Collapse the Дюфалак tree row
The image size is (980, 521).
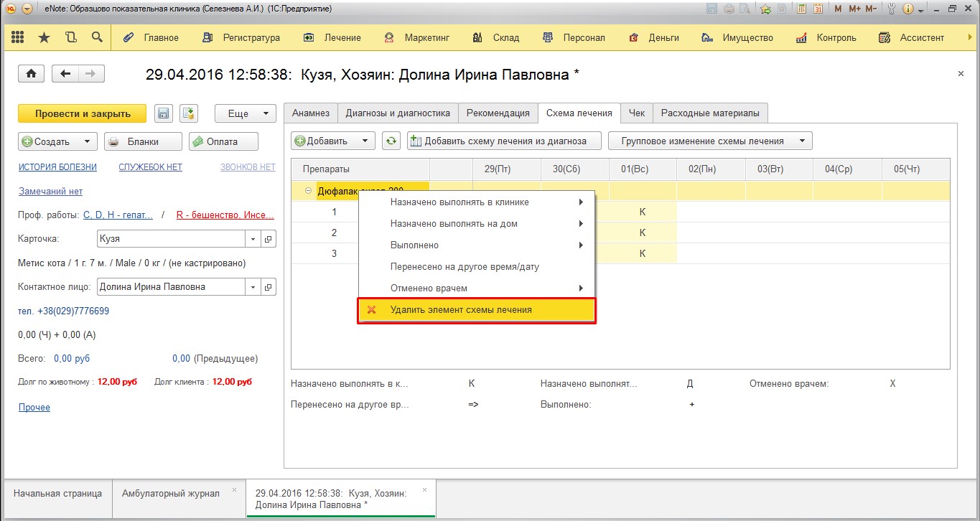pyautogui.click(x=308, y=191)
